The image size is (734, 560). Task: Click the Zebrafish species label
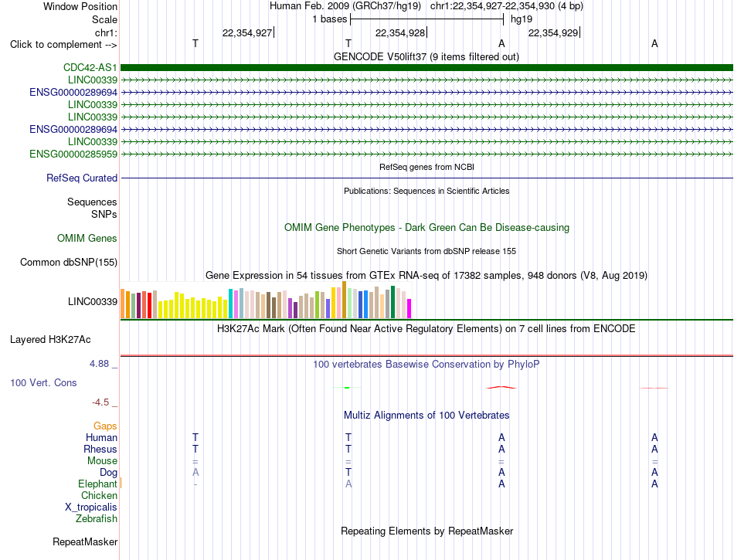(97, 519)
